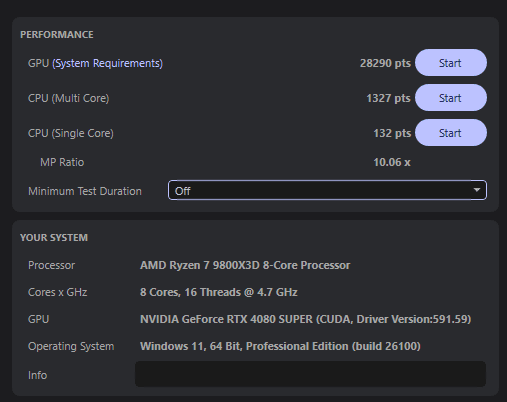The height and width of the screenshot is (402, 507).
Task: Start the GPU benchmark test
Action: pos(451,63)
